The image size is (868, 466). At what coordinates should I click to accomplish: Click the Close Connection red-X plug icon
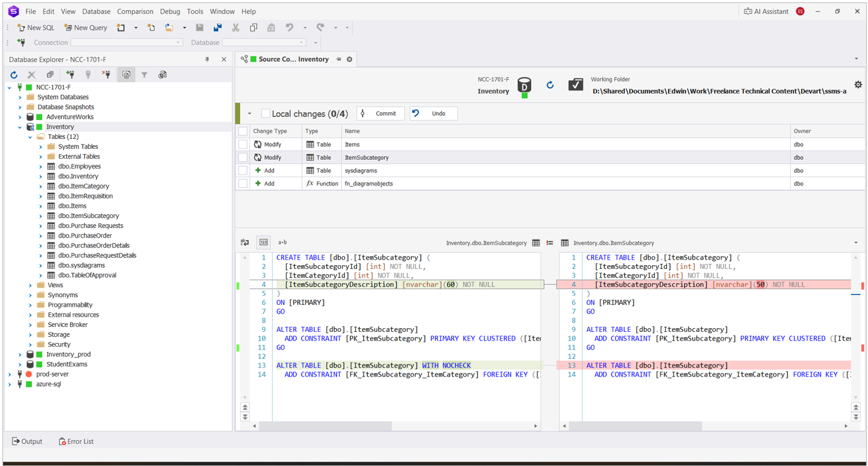click(107, 75)
